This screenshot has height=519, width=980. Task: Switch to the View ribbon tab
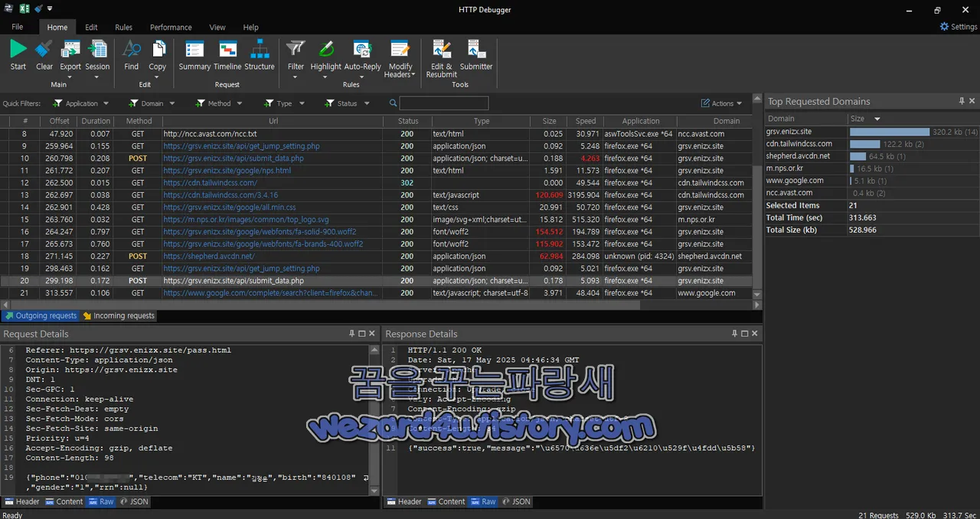coord(217,27)
